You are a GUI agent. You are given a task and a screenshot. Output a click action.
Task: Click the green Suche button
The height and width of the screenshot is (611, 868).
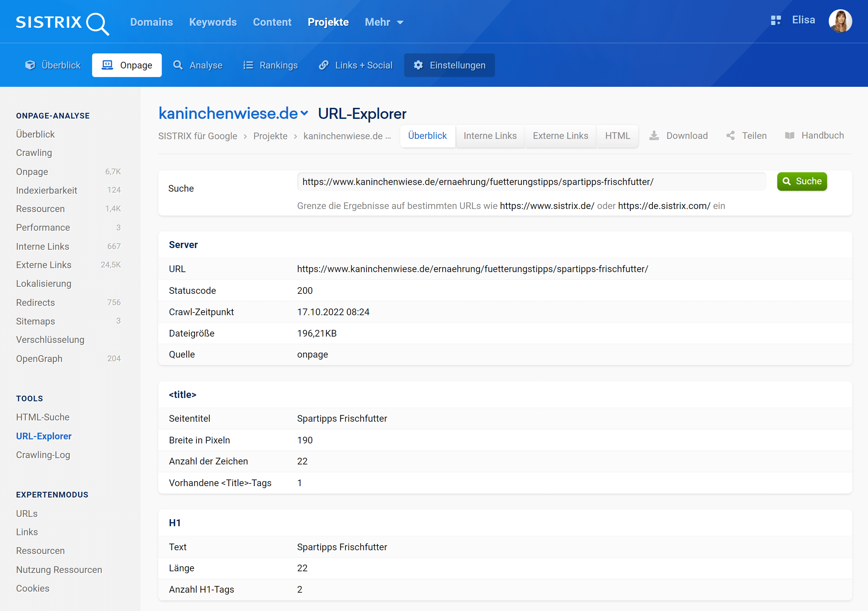(x=802, y=182)
